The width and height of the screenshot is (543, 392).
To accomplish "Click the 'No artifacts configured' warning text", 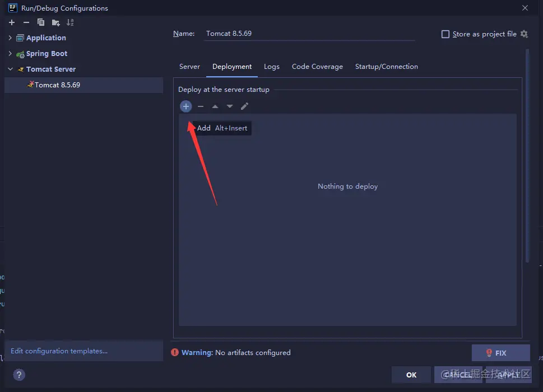I will 253,353.
